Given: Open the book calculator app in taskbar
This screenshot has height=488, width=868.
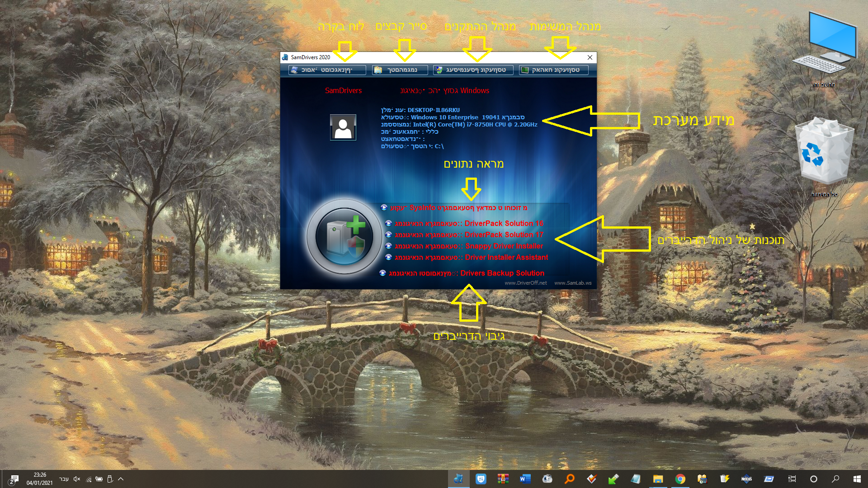Looking at the screenshot, I should (703, 479).
